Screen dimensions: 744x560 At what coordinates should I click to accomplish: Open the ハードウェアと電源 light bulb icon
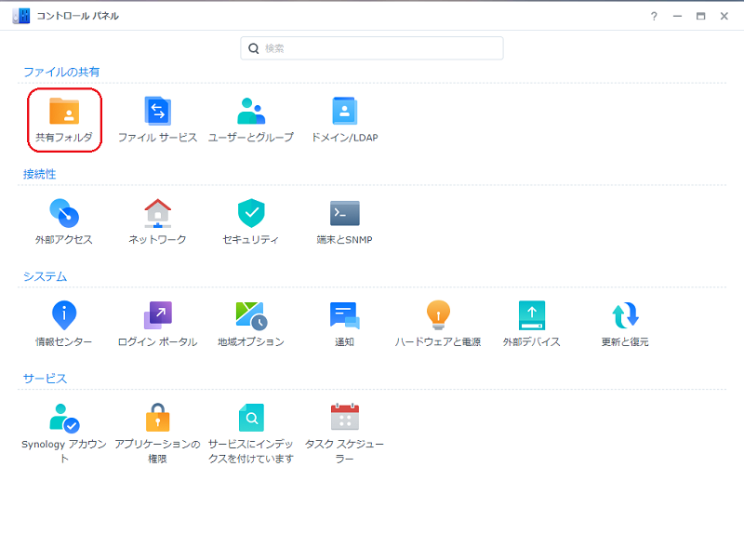(438, 315)
